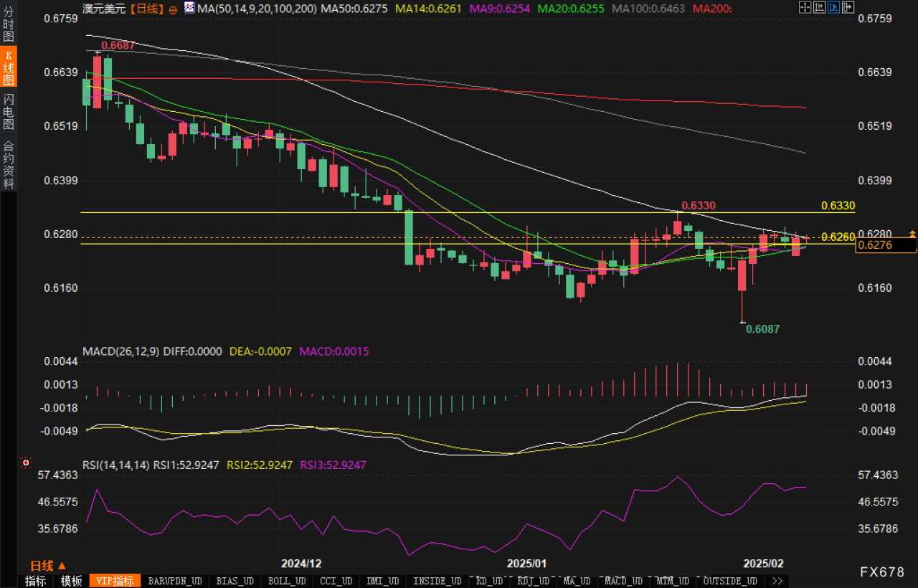The image size is (918, 588).
Task: Click the jump-to-latest arrow chart icon
Action: coord(848,7)
